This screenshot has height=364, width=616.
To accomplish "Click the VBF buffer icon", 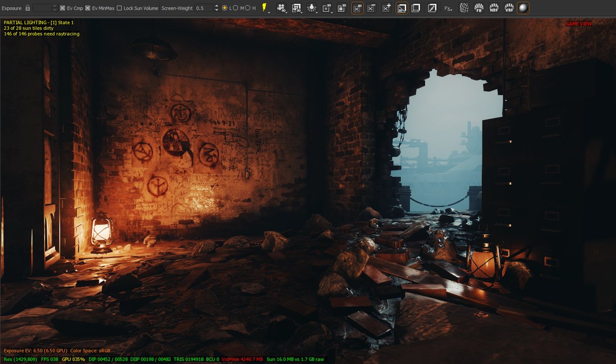I will tap(509, 8).
